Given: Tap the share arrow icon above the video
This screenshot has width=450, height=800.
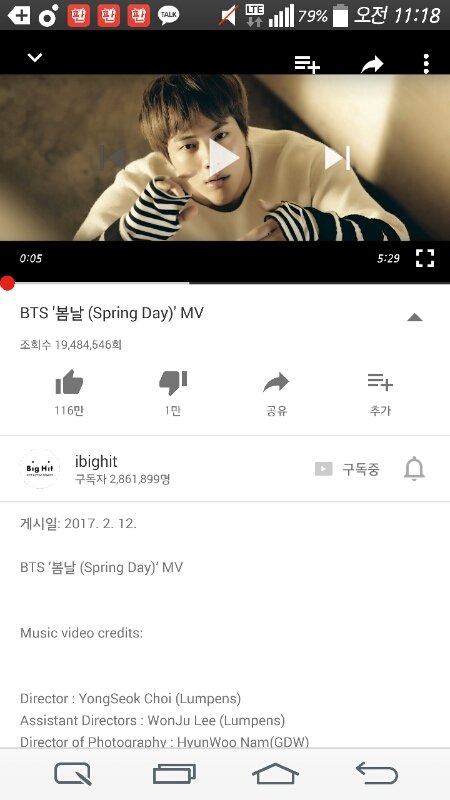Looking at the screenshot, I should [x=372, y=64].
